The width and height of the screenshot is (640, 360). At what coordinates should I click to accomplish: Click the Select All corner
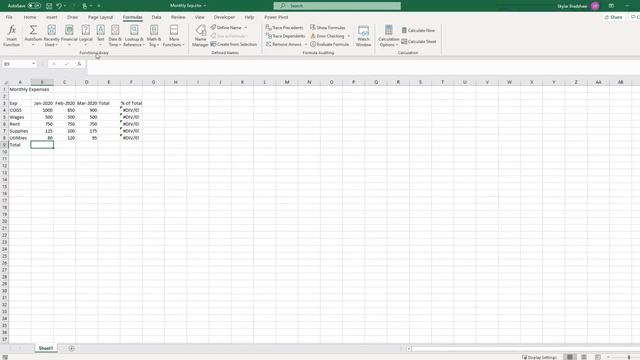click(4, 82)
